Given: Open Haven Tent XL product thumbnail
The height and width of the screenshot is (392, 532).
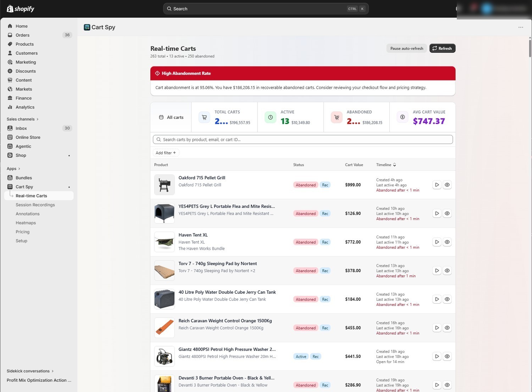Looking at the screenshot, I should coord(164,242).
